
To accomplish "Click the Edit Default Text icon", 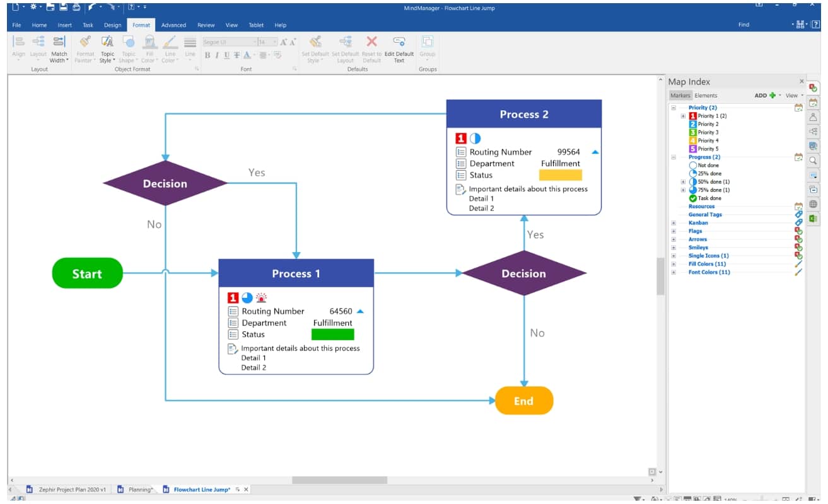I will (x=399, y=42).
